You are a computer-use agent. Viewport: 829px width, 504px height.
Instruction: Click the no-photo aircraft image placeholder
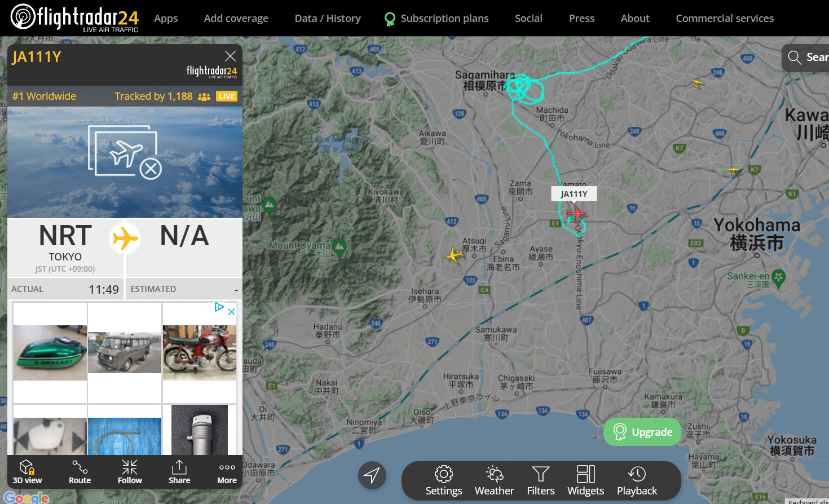[x=125, y=152]
